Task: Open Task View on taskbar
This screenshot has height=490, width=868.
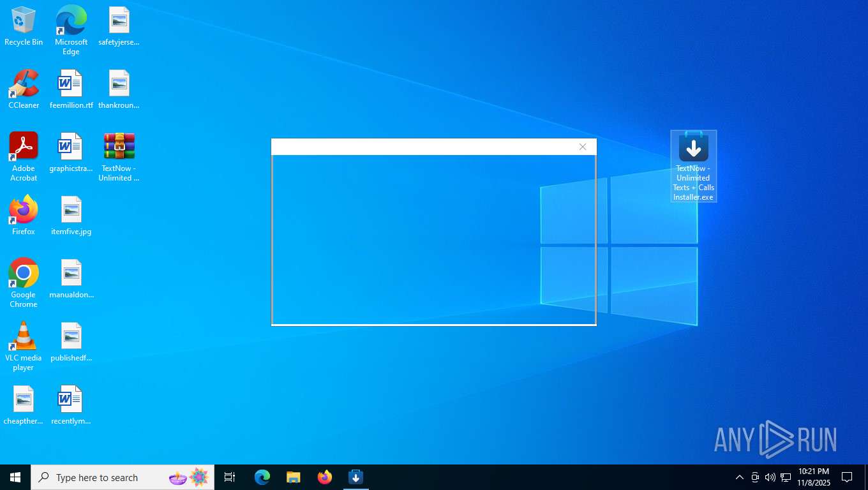Action: (x=230, y=477)
